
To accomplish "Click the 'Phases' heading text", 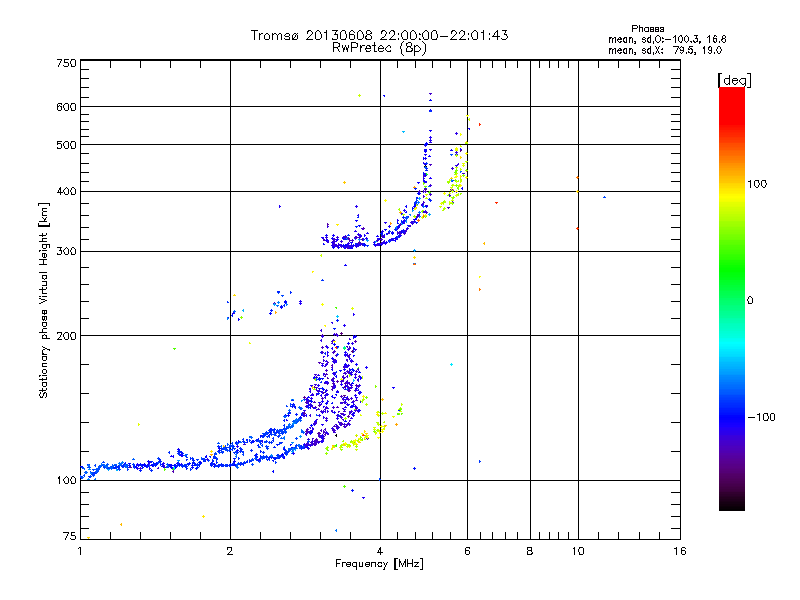I will tap(647, 29).
